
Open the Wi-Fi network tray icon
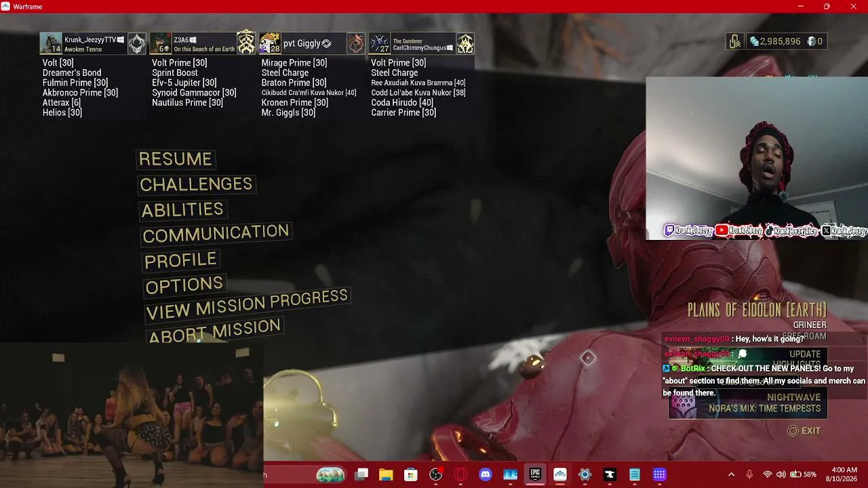[767, 474]
